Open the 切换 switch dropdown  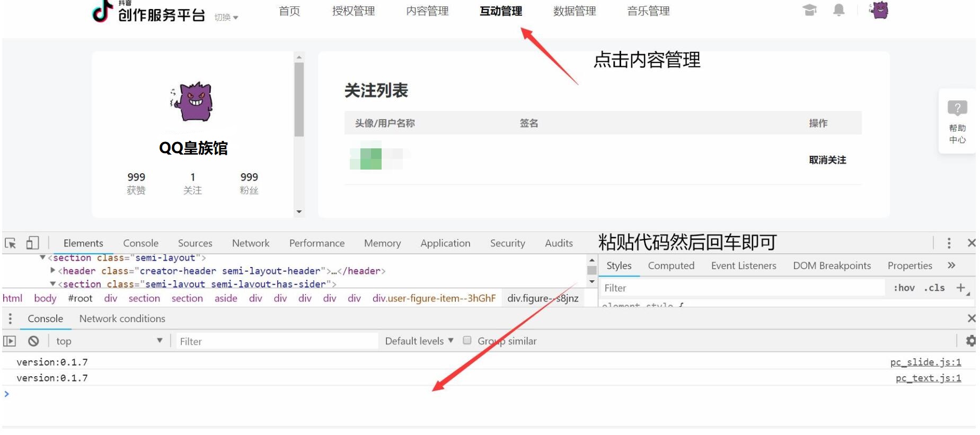[x=226, y=17]
